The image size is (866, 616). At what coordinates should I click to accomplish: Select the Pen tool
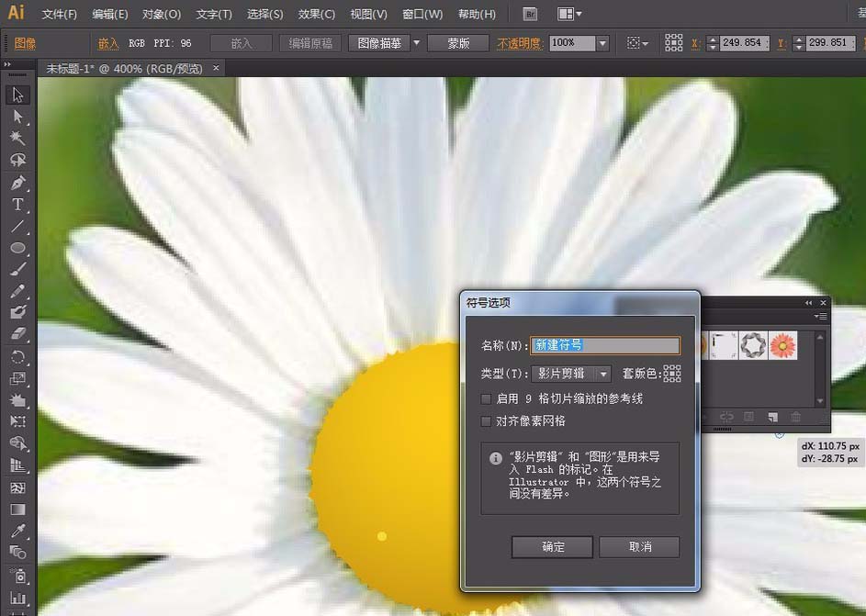pos(17,182)
